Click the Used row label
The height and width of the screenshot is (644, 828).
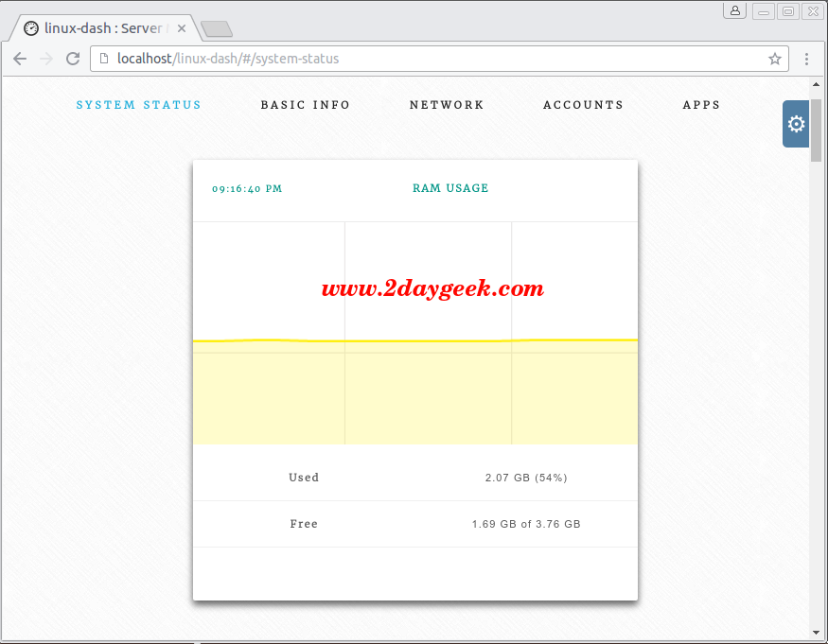coord(304,478)
